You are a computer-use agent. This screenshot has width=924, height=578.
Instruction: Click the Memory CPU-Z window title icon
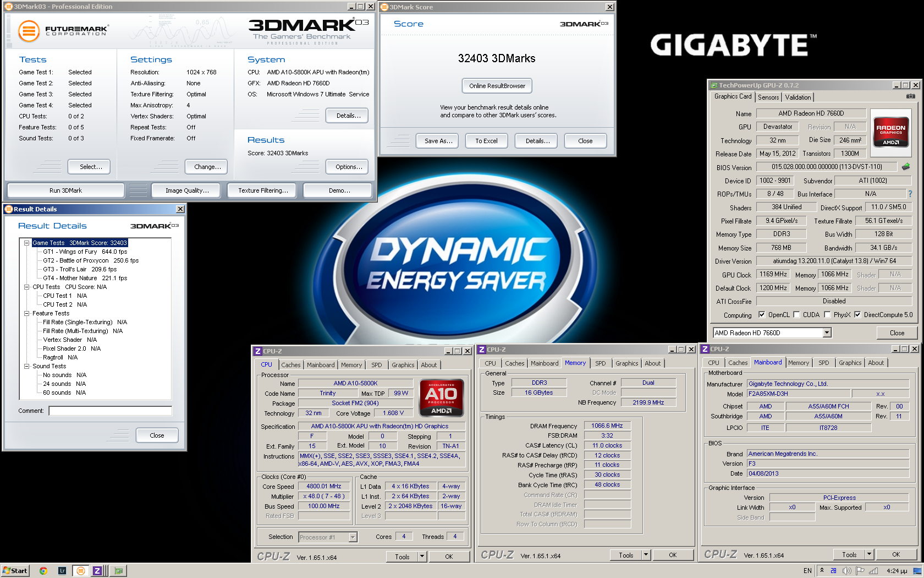481,350
